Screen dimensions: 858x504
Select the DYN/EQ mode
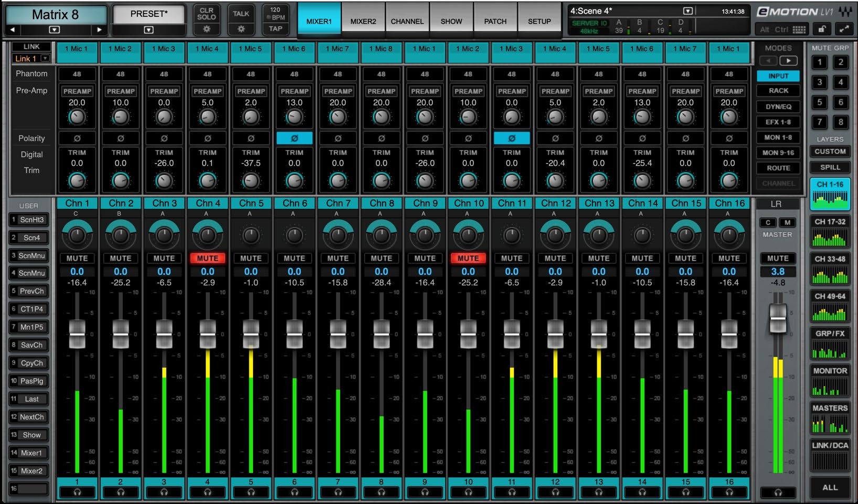click(x=778, y=106)
